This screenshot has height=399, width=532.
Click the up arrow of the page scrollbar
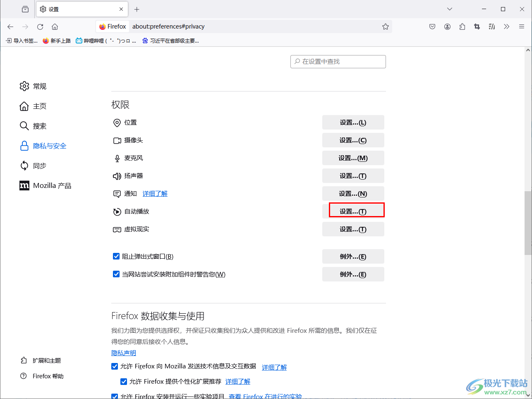click(528, 50)
